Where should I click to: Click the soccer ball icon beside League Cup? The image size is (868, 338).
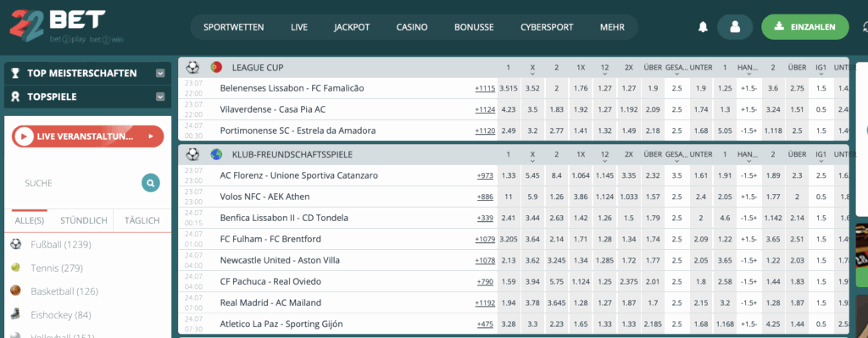192,68
